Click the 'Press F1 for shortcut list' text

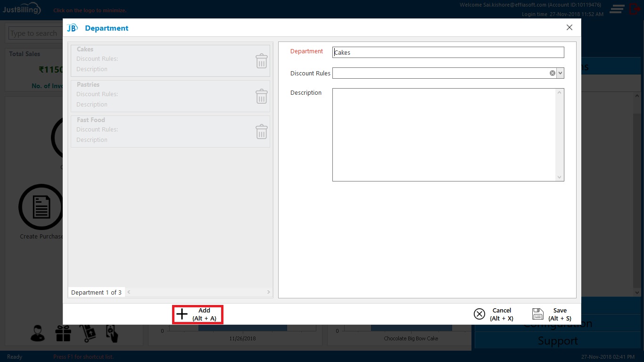[83, 357]
